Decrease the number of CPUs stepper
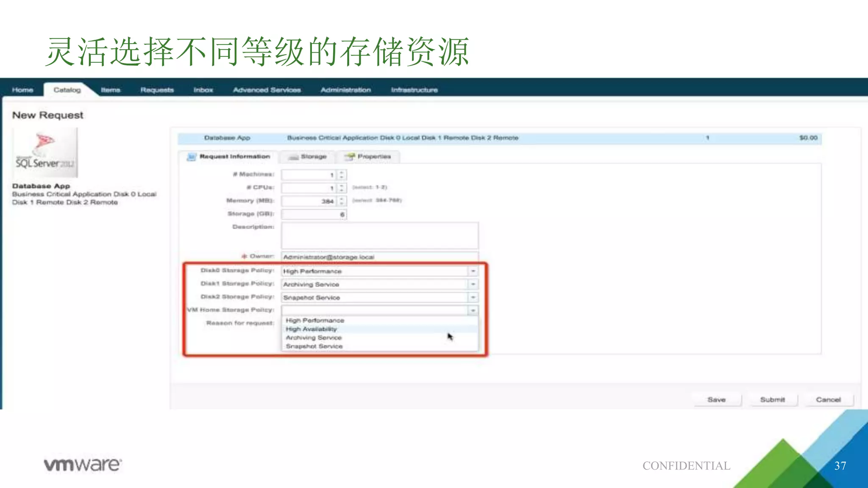 (342, 190)
